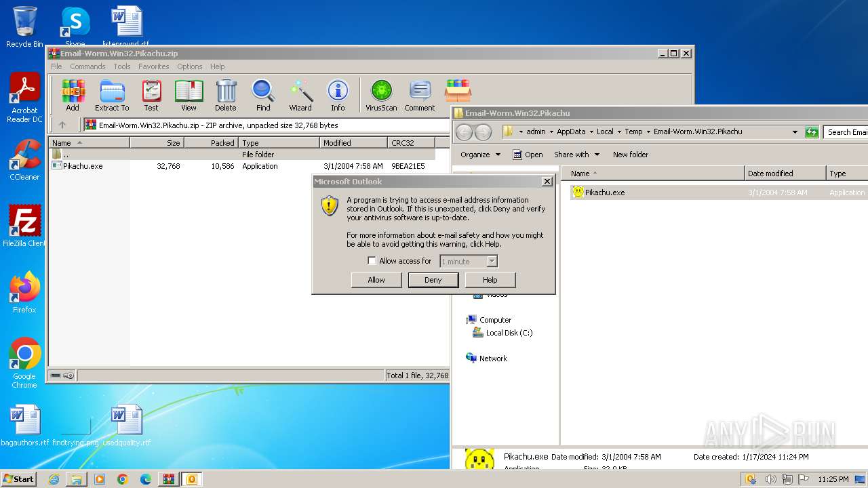Open the WinRAR Help menu
868x488 pixels.
click(x=217, y=66)
